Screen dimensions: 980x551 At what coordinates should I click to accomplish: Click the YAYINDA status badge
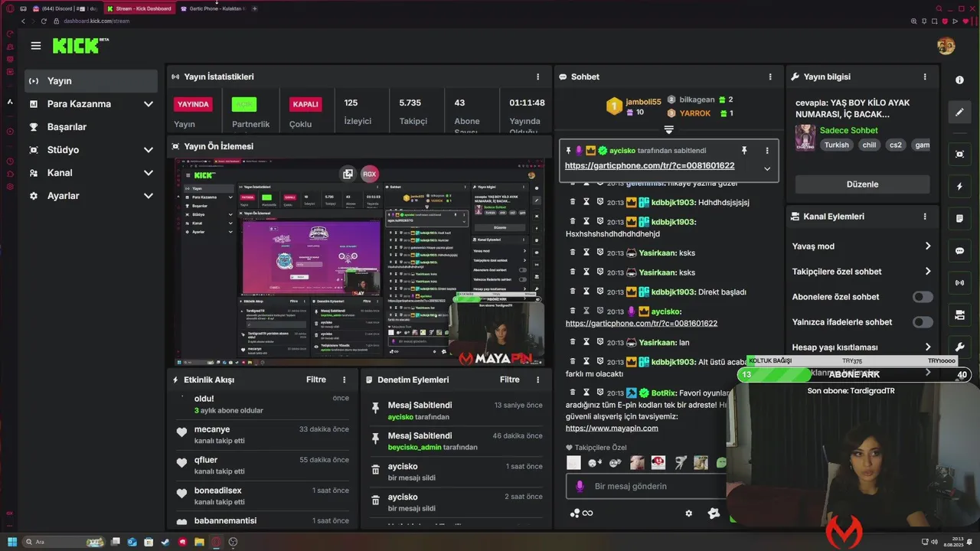(193, 104)
